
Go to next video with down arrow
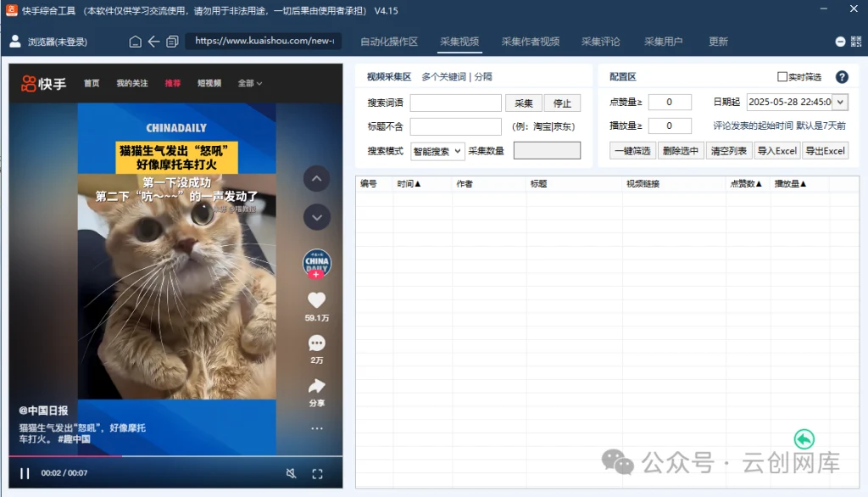(317, 217)
